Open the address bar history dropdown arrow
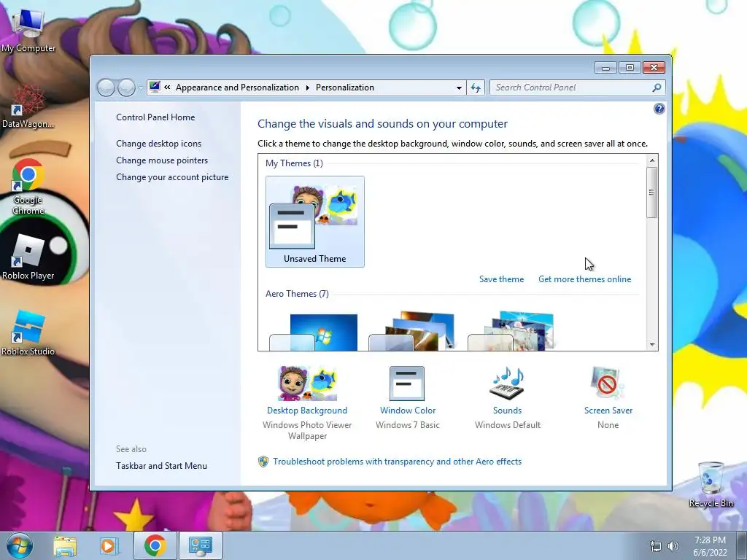Screen dimensions: 747x560 point(459,88)
